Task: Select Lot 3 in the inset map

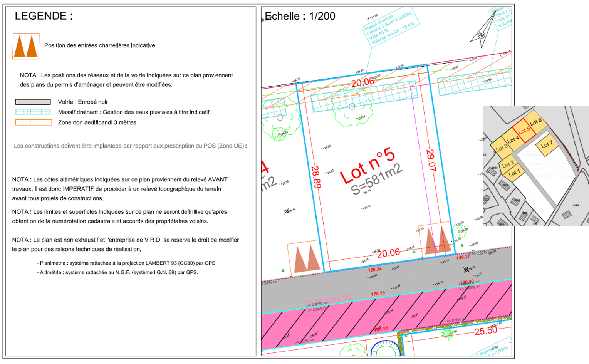Action: tap(501, 148)
